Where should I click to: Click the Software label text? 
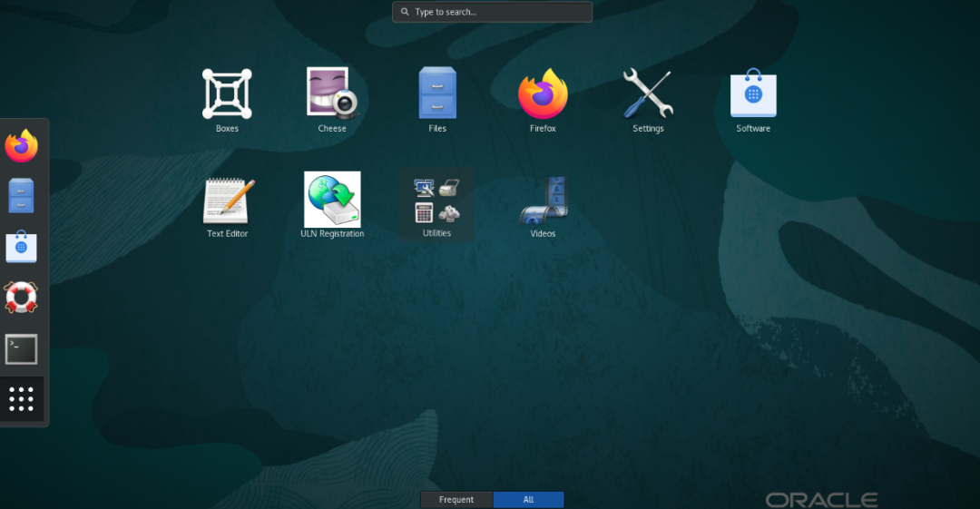point(753,128)
